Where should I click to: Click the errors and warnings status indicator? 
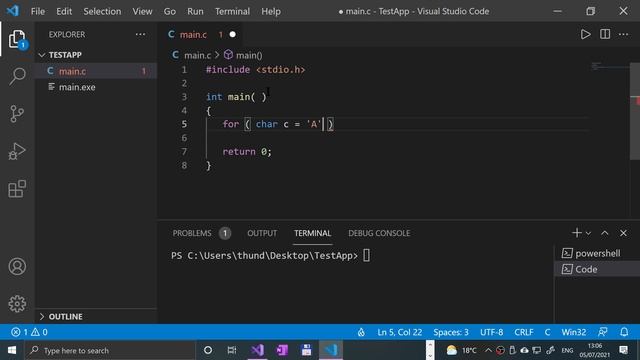tap(29, 332)
